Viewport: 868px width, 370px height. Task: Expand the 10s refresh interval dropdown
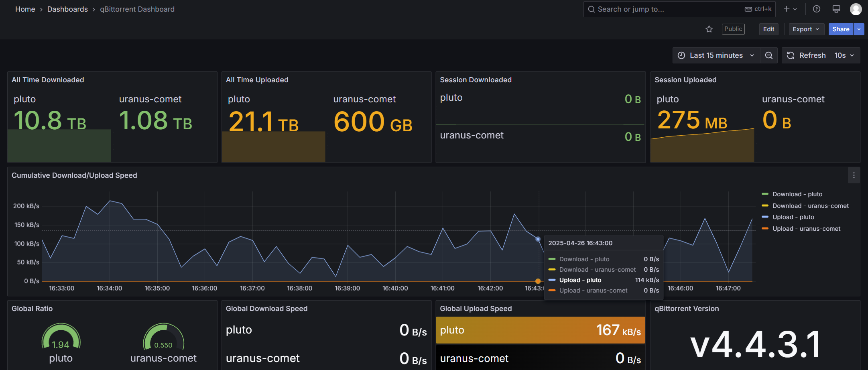point(845,55)
